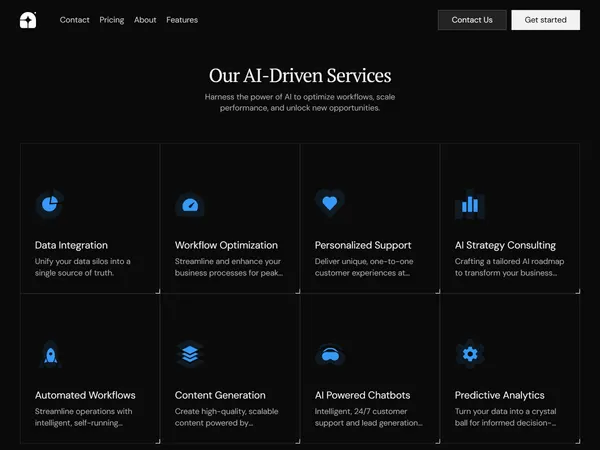
Task: Select the Data Integration card title
Action: [71, 245]
